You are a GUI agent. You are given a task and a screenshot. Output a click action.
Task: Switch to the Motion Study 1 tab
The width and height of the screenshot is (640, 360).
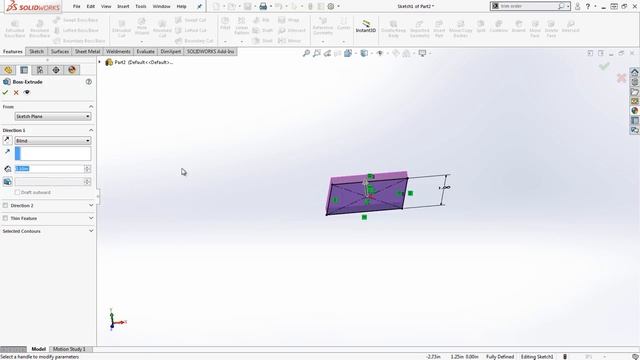[69, 349]
